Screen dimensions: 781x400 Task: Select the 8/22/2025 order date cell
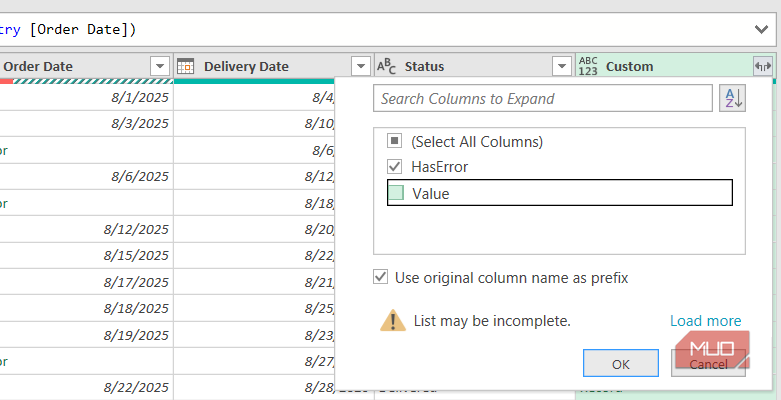click(x=87, y=387)
